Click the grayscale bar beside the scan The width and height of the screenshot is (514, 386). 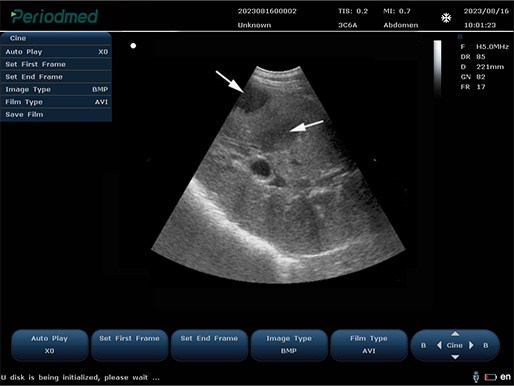point(437,69)
